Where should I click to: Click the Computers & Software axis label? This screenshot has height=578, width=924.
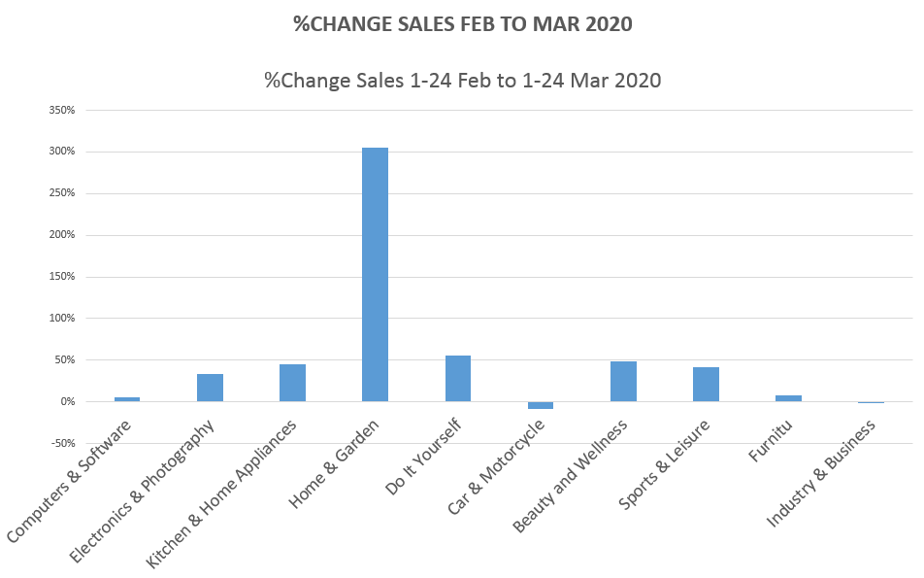[69, 480]
